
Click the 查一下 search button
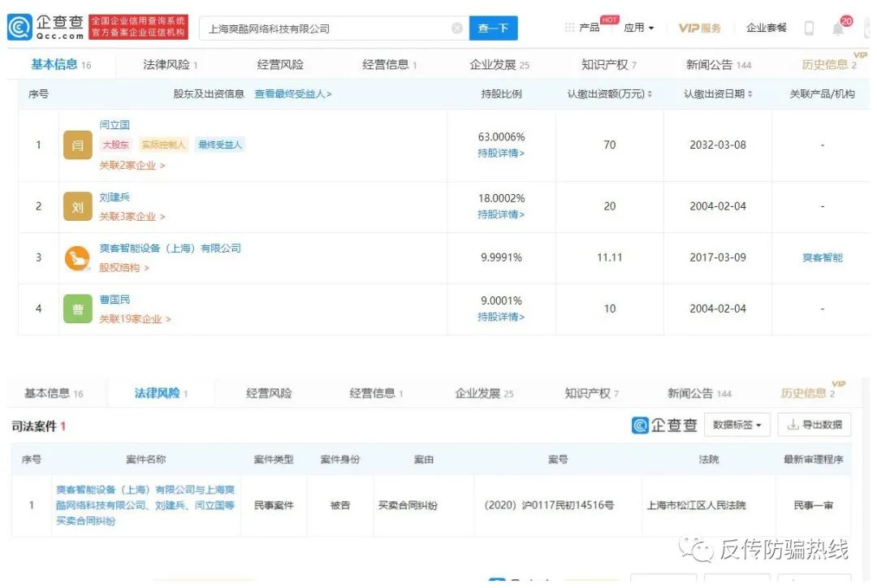[493, 28]
